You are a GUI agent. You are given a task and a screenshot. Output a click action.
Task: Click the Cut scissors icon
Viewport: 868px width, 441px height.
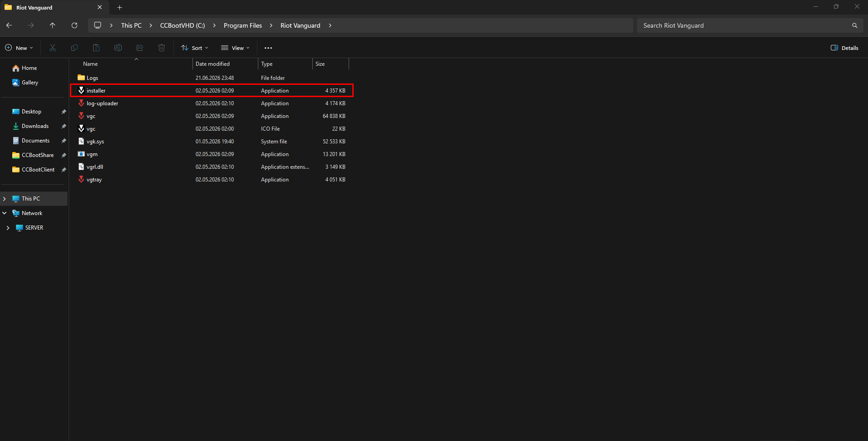pyautogui.click(x=53, y=48)
